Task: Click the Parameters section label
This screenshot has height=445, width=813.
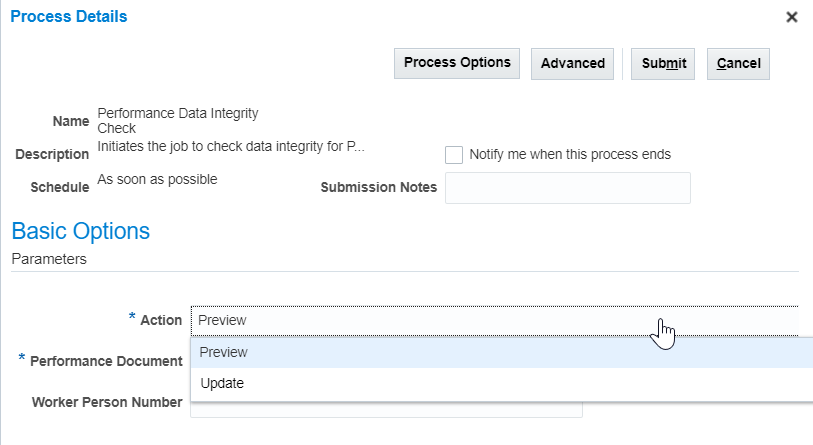Action: coord(49,259)
